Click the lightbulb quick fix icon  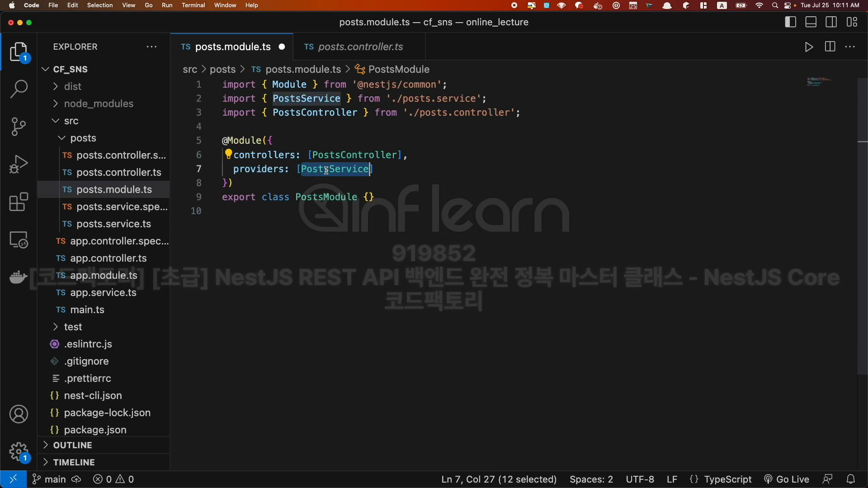(228, 154)
